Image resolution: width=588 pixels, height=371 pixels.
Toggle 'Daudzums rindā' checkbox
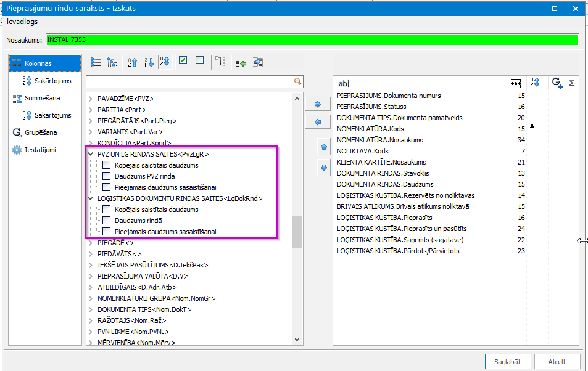[107, 221]
